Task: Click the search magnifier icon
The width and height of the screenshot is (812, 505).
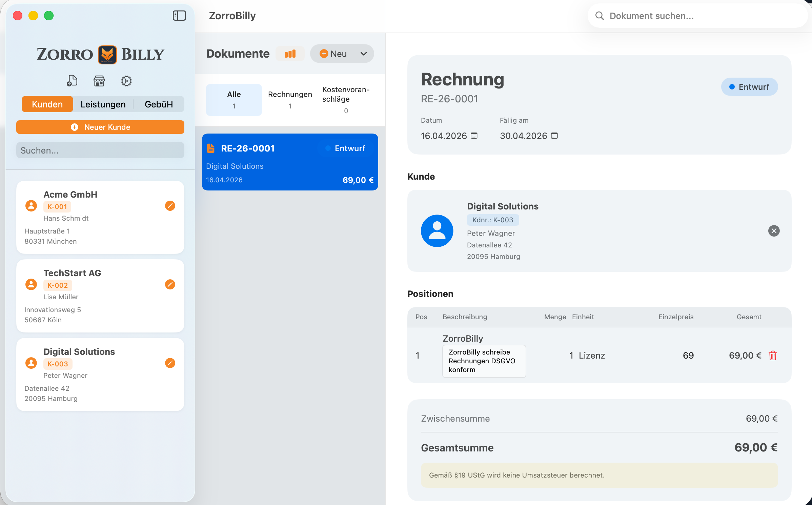Action: click(x=600, y=16)
